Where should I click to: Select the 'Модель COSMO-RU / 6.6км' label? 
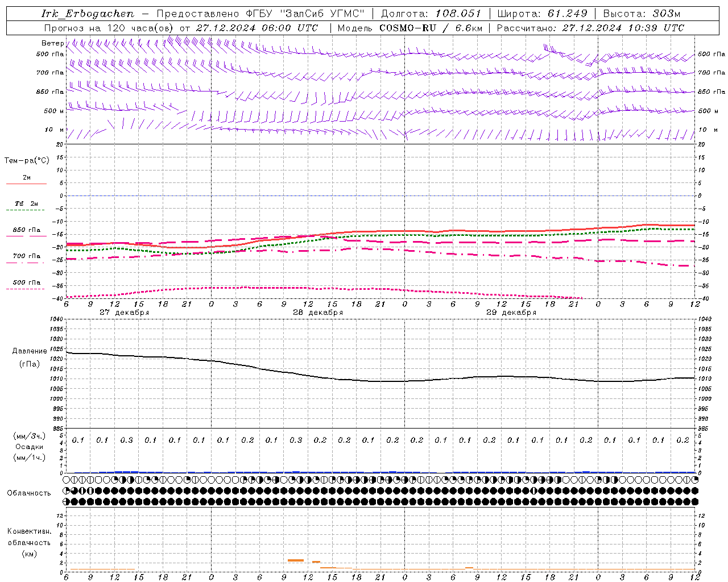pos(409,28)
